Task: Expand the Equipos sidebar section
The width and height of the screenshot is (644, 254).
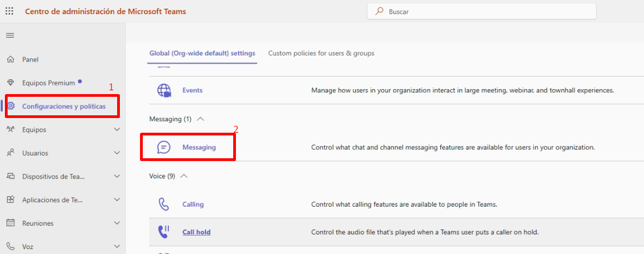Action: point(117,129)
